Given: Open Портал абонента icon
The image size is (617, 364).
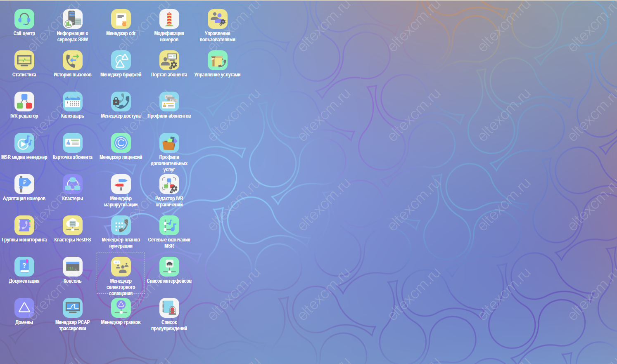Looking at the screenshot, I should tap(169, 60).
